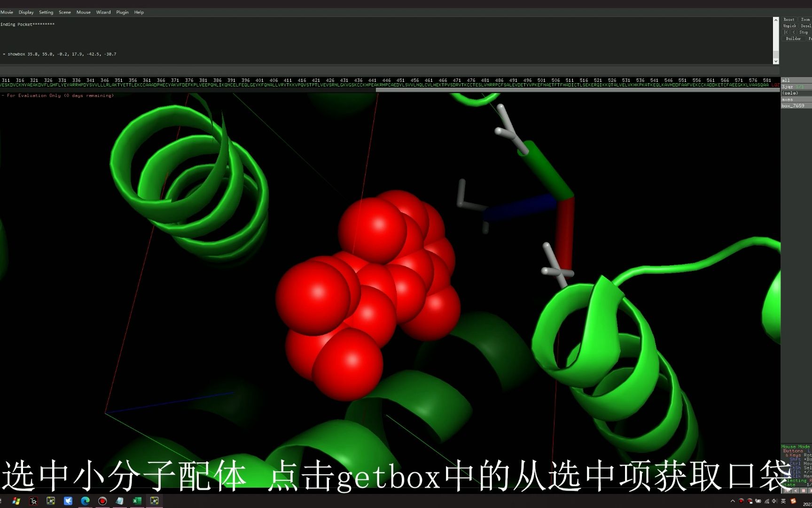This screenshot has height=508, width=812.
Task: Select the LOZ ligand in sequence viewer
Action: point(775,86)
